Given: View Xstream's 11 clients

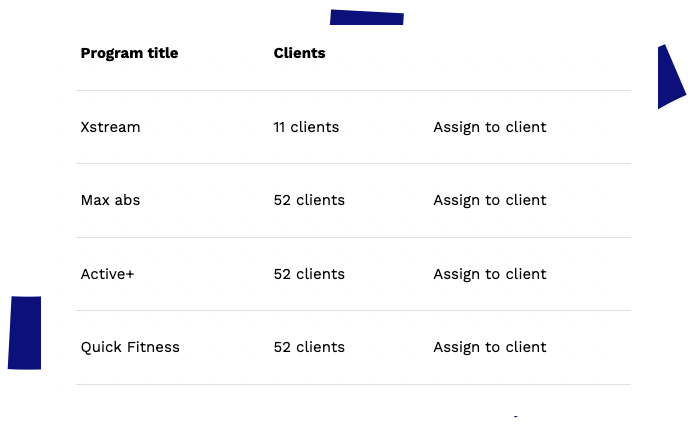Looking at the screenshot, I should click(306, 127).
